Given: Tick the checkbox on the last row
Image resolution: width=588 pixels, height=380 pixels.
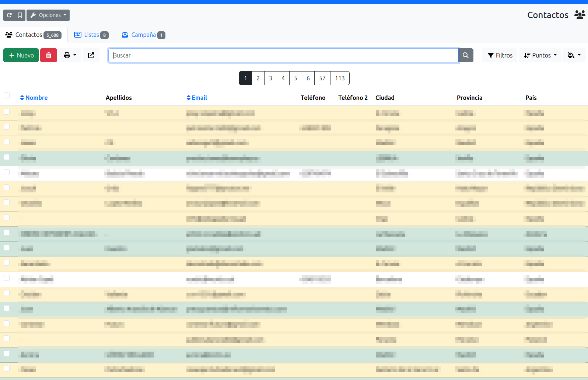Looking at the screenshot, I should click(7, 369).
